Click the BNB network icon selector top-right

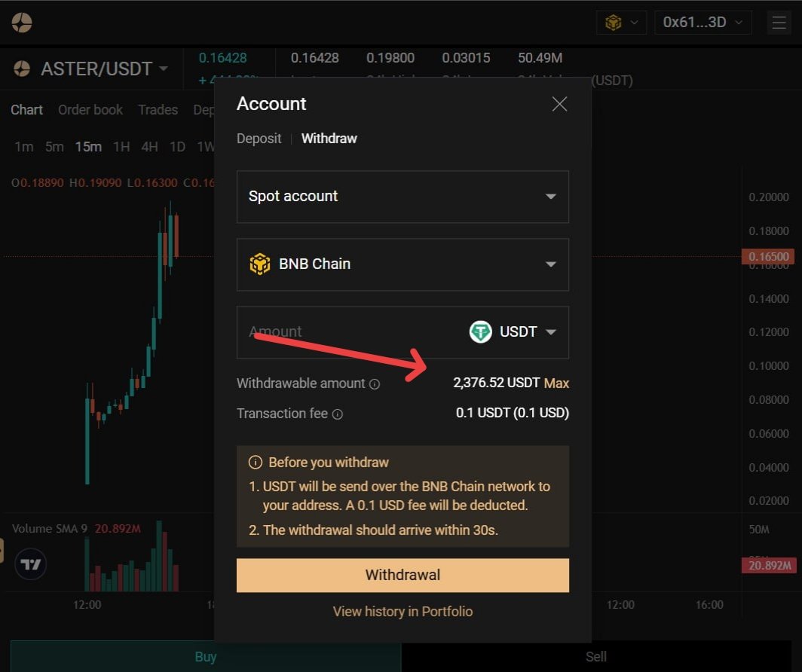point(620,22)
